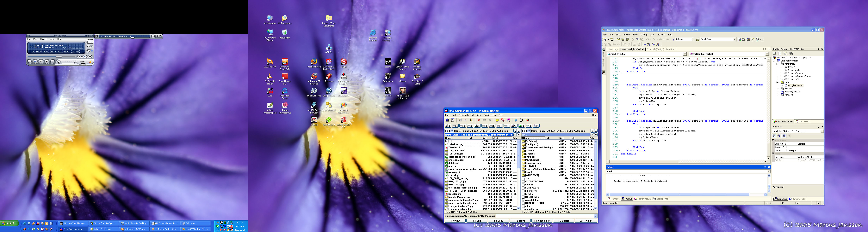The height and width of the screenshot is (232, 868).
Task: Toggle Winamp shuffle button
Action: [x=89, y=51]
